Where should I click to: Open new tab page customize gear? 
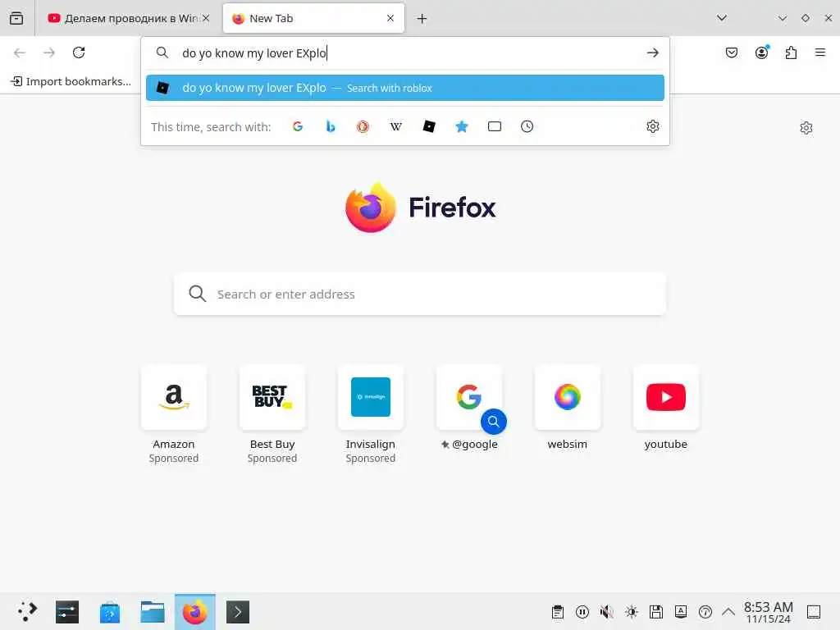(806, 127)
